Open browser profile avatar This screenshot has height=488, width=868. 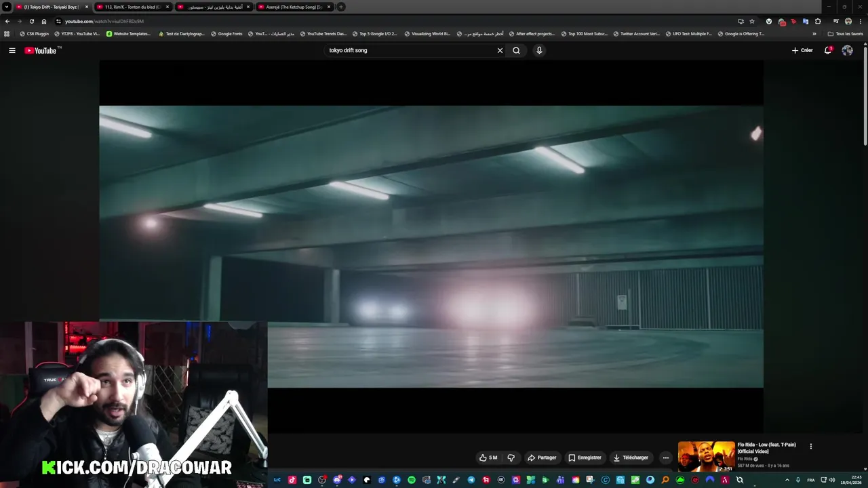pyautogui.click(x=848, y=21)
